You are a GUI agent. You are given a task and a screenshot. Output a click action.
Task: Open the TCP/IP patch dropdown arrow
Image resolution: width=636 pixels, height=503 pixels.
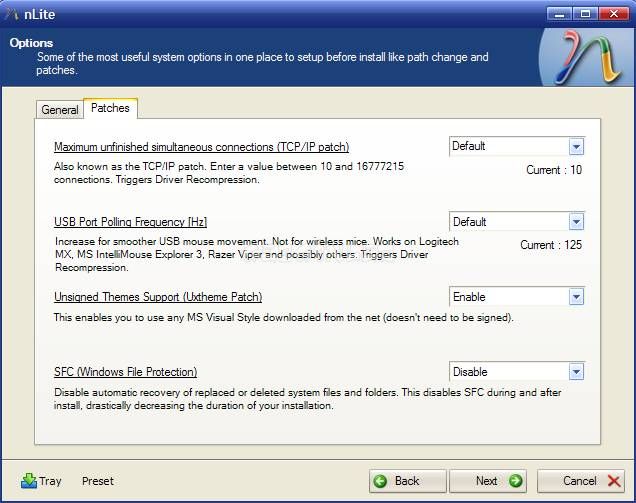click(576, 147)
